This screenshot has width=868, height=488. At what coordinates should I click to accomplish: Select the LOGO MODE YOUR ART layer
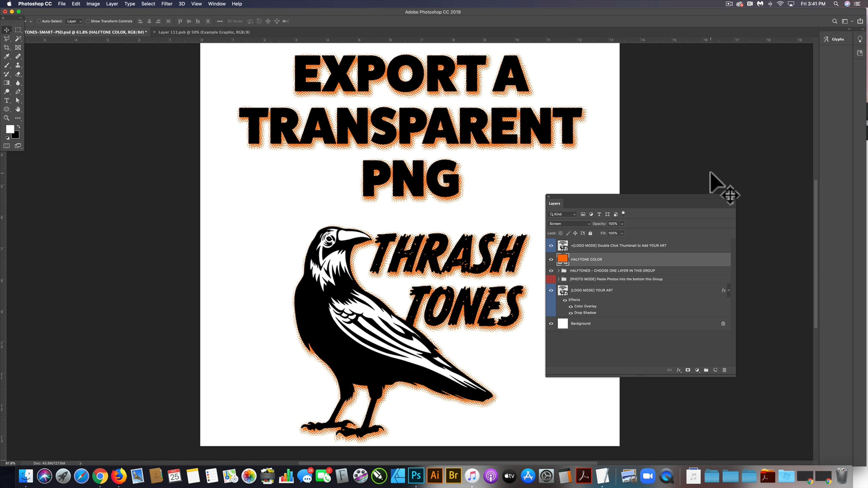[592, 290]
